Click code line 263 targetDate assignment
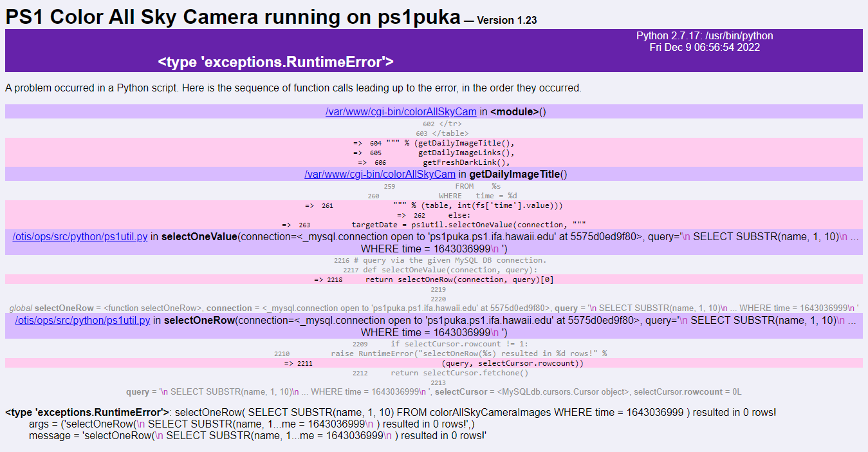 [434, 225]
